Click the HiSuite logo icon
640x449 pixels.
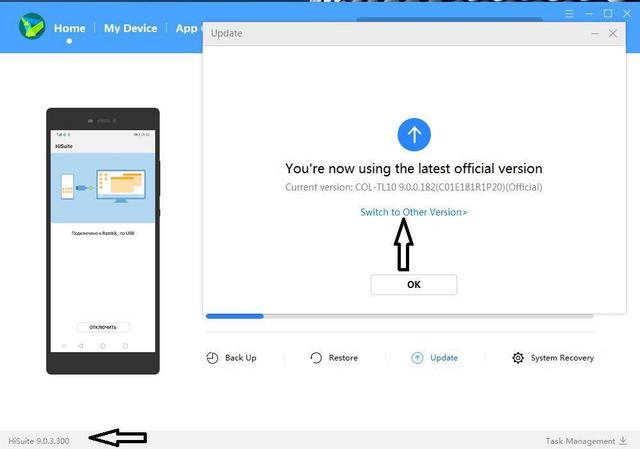pos(32,26)
